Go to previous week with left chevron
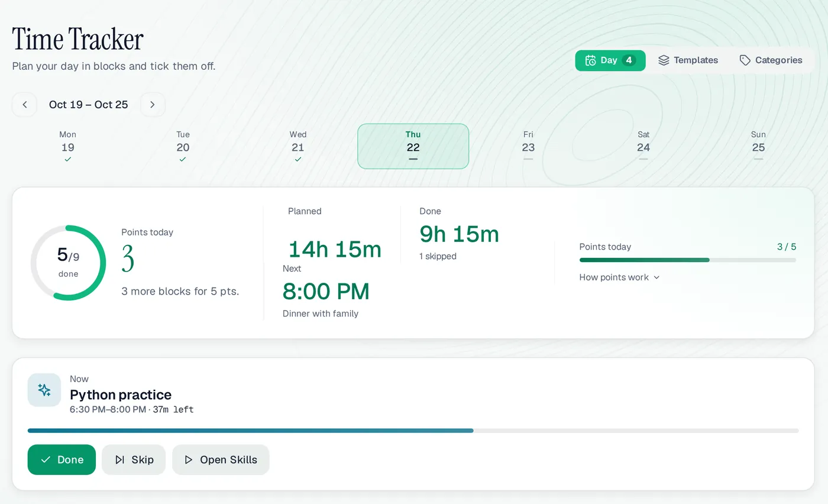Screen dimensions: 828x504 tap(25, 105)
